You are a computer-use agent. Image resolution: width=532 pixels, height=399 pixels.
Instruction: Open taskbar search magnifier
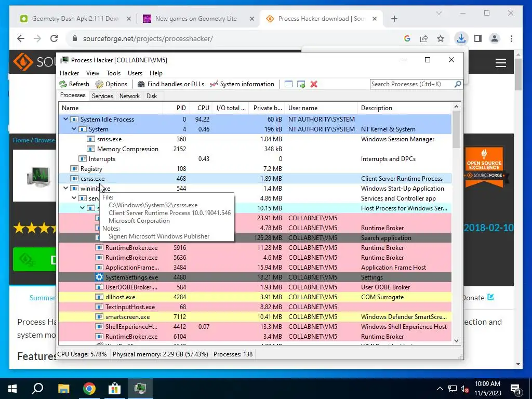coord(37,389)
